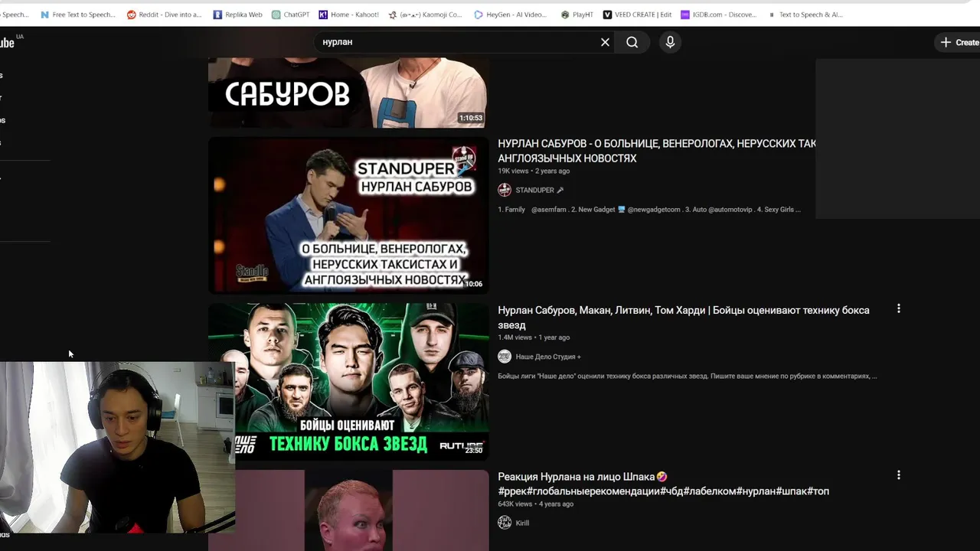Screen dimensions: 980x551
Task: Click the webcam overlay of the streamer
Action: pos(117,448)
